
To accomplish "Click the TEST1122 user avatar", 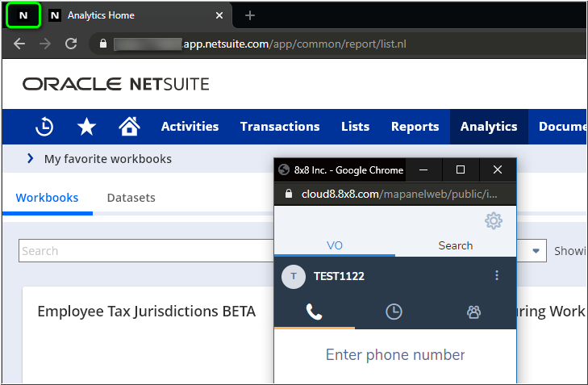I will pos(294,277).
